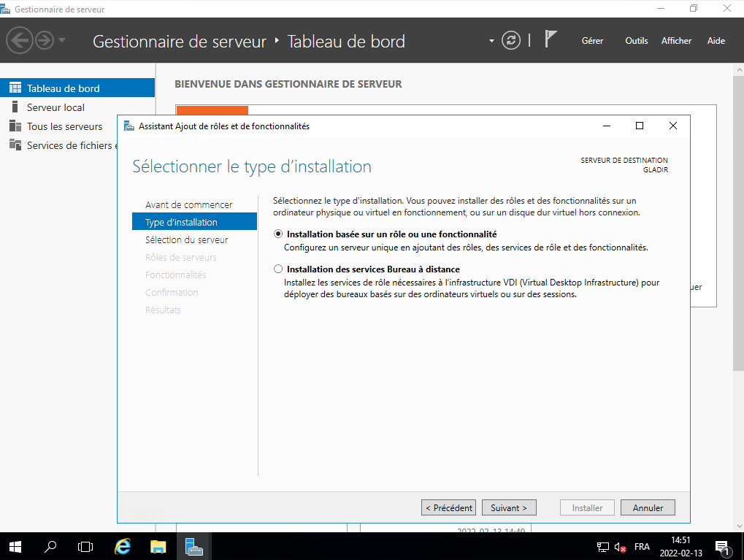Maximize the wizard window
Screen dimensions: 744x560
[x=640, y=126]
